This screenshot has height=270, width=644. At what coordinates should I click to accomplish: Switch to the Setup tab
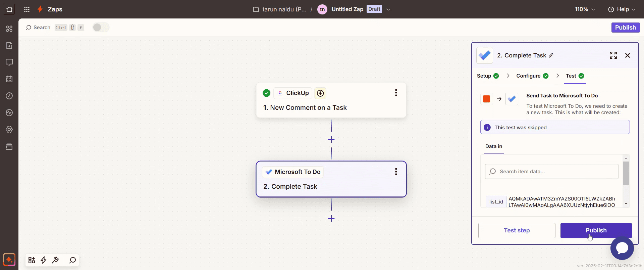coord(488,76)
